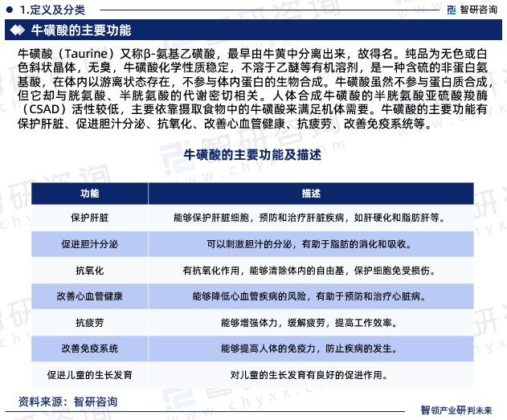Select the chart title 牛磺酸的主要功能及描述
The image size is (507, 420).
[x=252, y=155]
